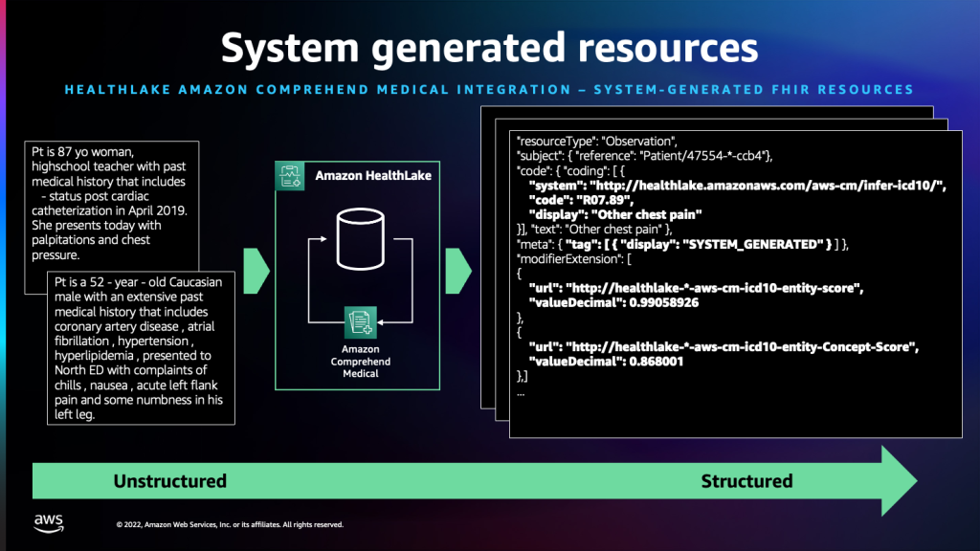Click the Amazon Comprehend Medical icon
This screenshot has height=551, width=980.
point(361,322)
